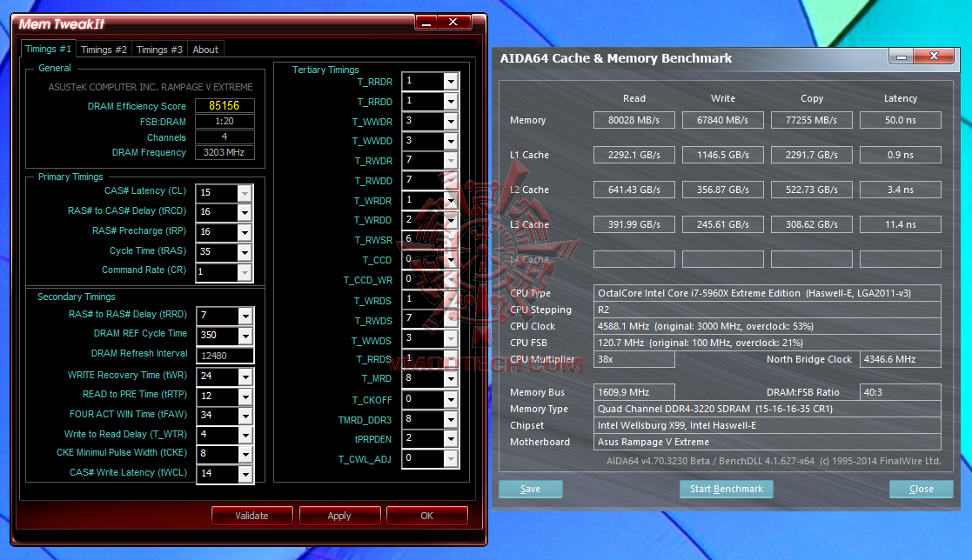Expand the T_WWDS dropdown
972x560 pixels.
451,339
